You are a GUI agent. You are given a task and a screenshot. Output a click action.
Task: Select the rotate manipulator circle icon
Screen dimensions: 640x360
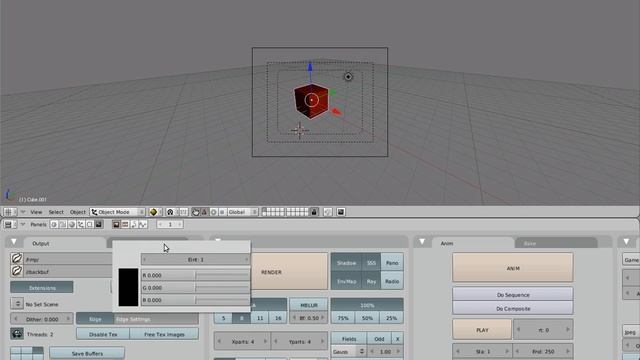click(x=213, y=212)
